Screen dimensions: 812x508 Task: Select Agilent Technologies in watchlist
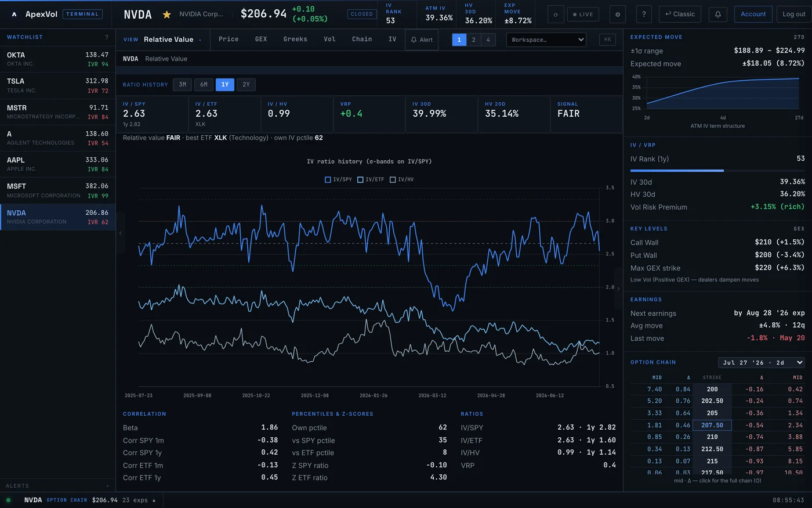(57, 138)
